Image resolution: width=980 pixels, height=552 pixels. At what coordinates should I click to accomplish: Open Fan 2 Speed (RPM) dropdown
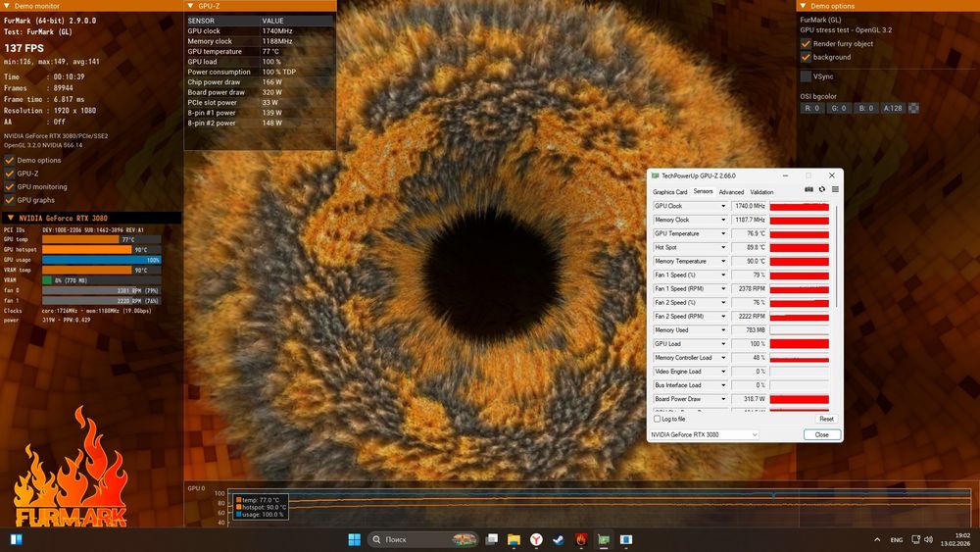coord(723,317)
